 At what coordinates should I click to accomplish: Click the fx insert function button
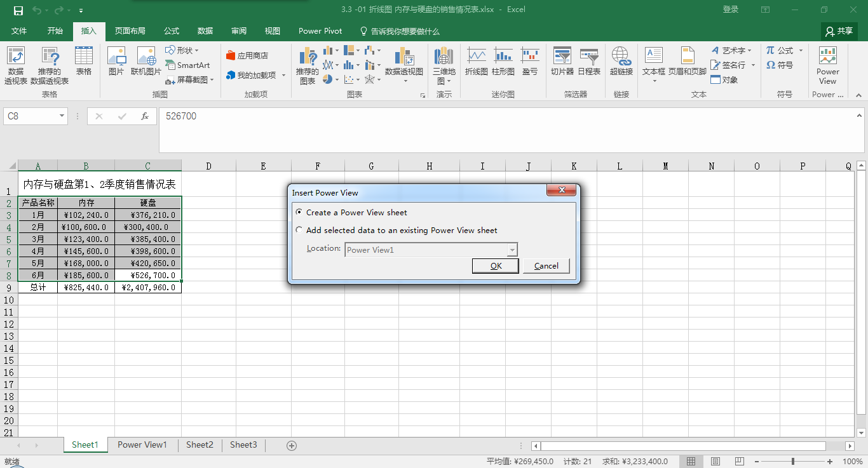(145, 116)
